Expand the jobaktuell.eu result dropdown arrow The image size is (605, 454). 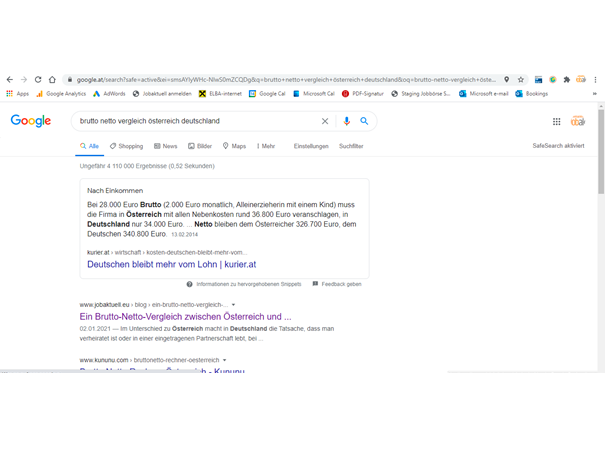(x=233, y=305)
